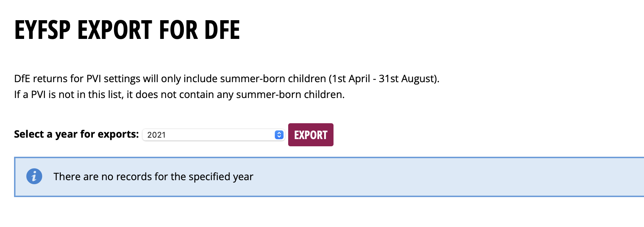Click the word "EYFSP" in the page heading
The image size is (644, 227).
point(42,30)
